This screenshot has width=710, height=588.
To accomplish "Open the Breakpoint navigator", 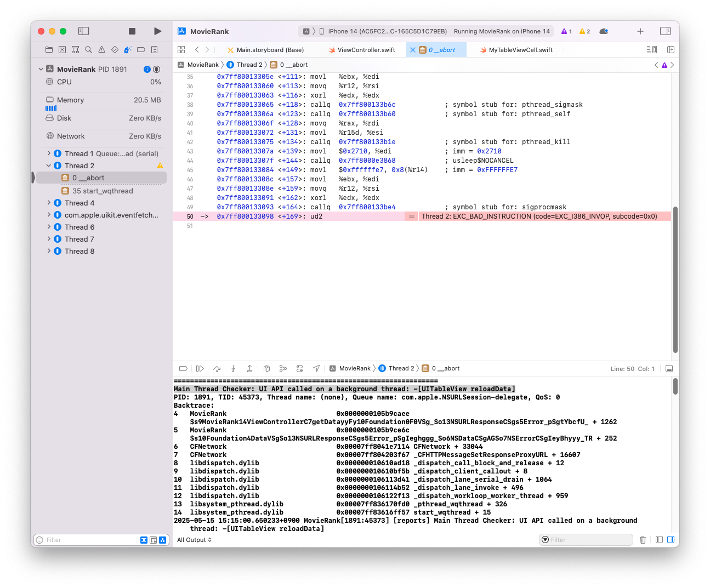I will tap(141, 50).
